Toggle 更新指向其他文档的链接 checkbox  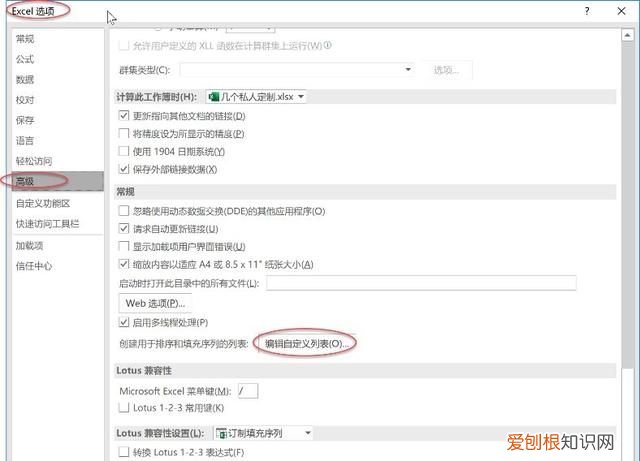click(x=124, y=116)
